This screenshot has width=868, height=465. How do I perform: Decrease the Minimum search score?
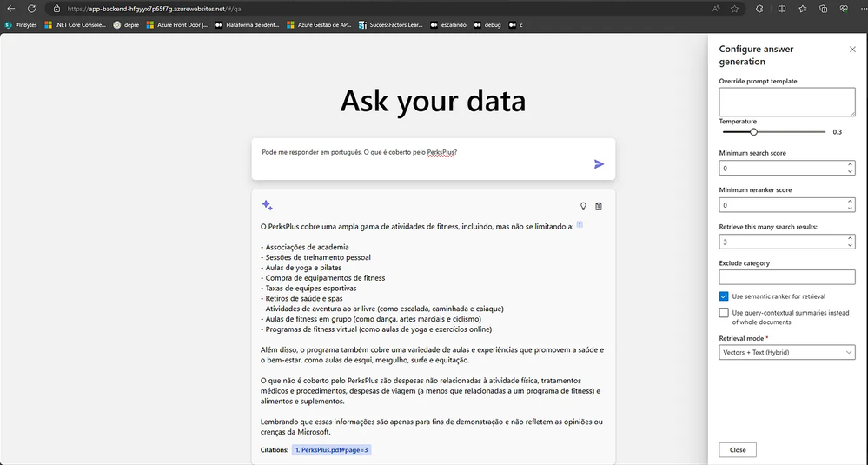pyautogui.click(x=850, y=171)
